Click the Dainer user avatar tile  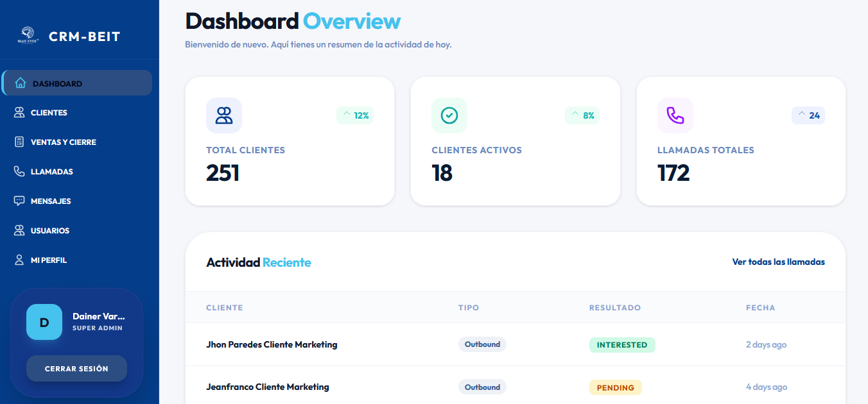[44, 322]
